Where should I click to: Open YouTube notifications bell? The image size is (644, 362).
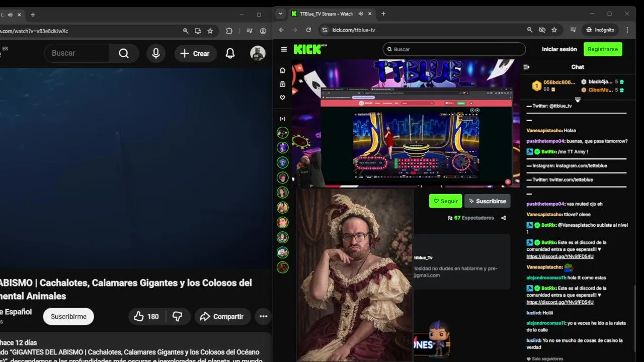tap(230, 53)
